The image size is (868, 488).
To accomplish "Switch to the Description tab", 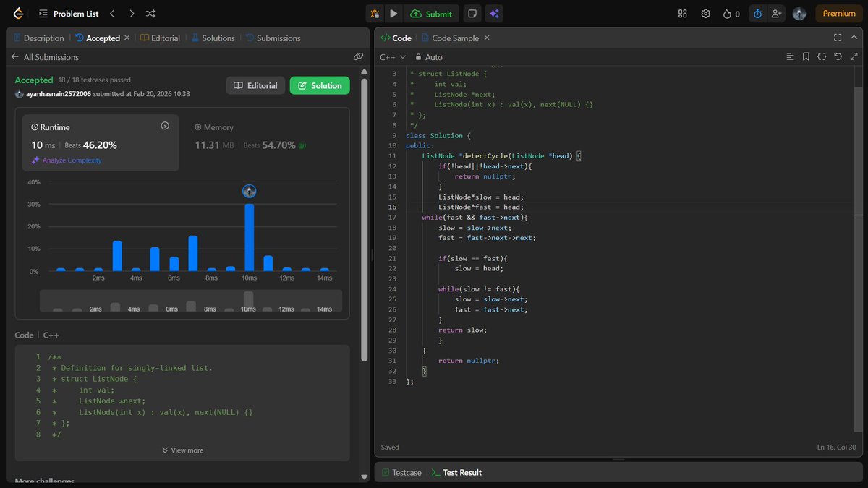I will (38, 38).
